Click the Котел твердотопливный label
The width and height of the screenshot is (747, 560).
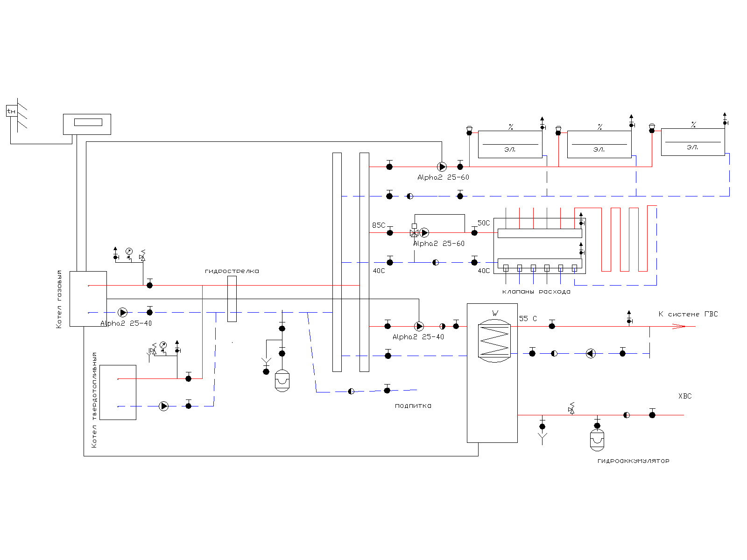click(x=94, y=400)
